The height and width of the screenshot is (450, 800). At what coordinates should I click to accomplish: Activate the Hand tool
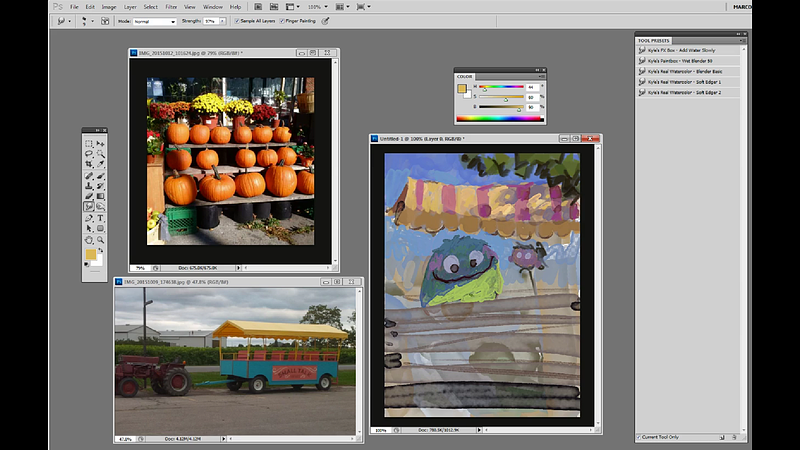(x=89, y=240)
